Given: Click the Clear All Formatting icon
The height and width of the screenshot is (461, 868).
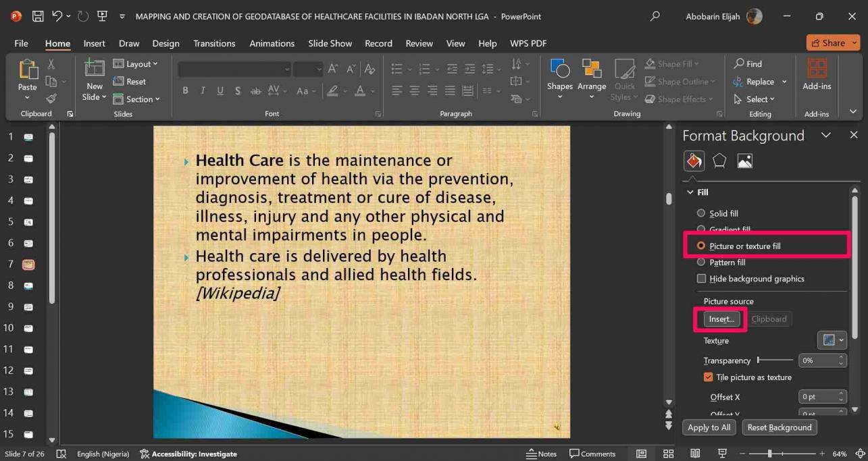Looking at the screenshot, I should (369, 69).
